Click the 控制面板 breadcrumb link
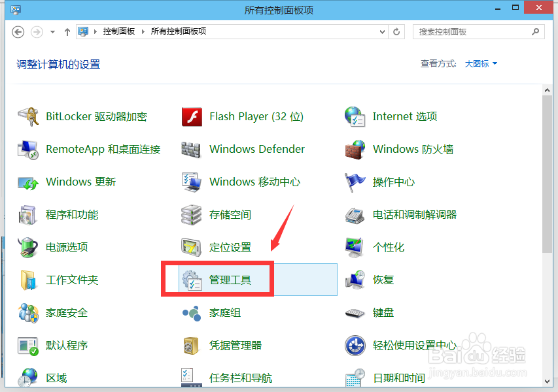 coord(119,31)
